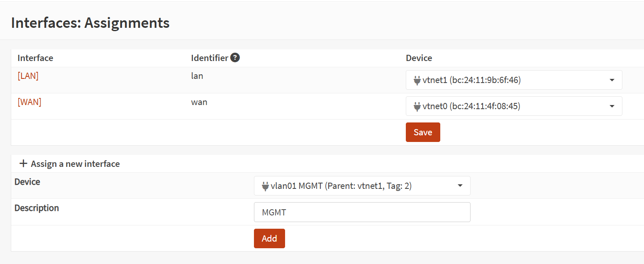Screen dimensions: 644x264
Task: Click the plus icon for assigning interface
Action: pyautogui.click(x=23, y=164)
